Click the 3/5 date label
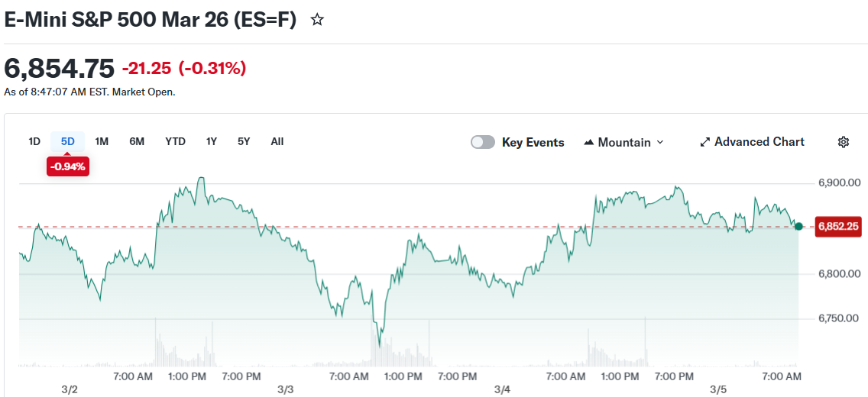This screenshot has height=397, width=868. tap(718, 390)
